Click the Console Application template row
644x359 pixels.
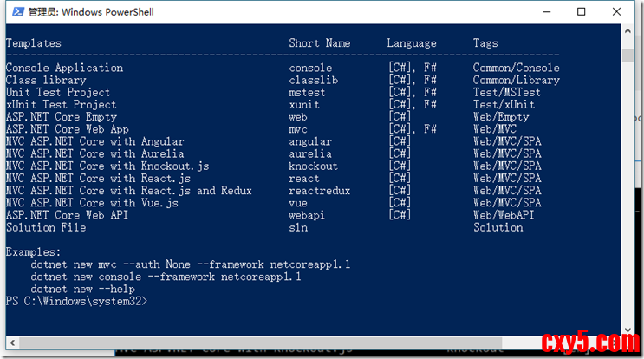(x=65, y=68)
